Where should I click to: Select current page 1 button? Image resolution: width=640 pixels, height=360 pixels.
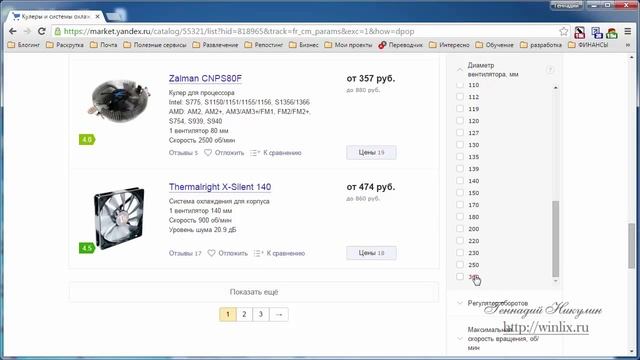click(228, 314)
